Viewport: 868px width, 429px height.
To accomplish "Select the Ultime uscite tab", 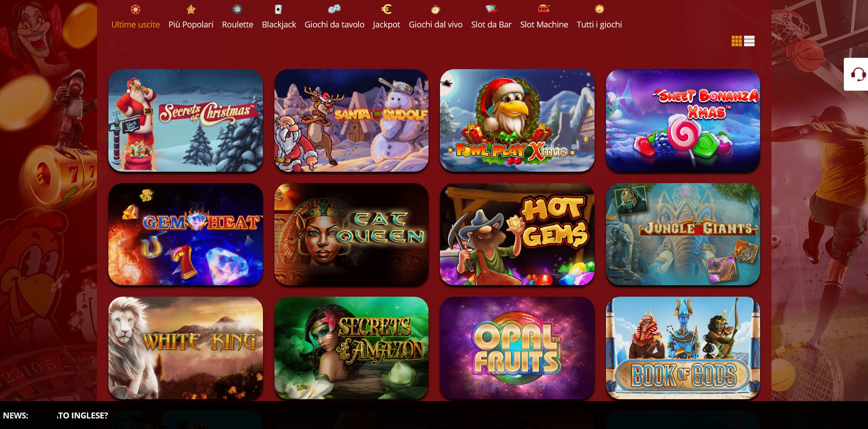I will click(135, 25).
